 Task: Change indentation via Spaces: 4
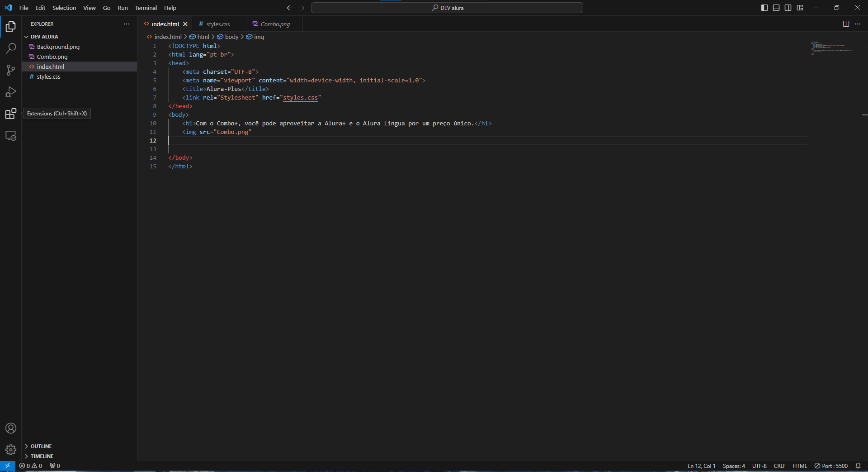click(x=734, y=466)
